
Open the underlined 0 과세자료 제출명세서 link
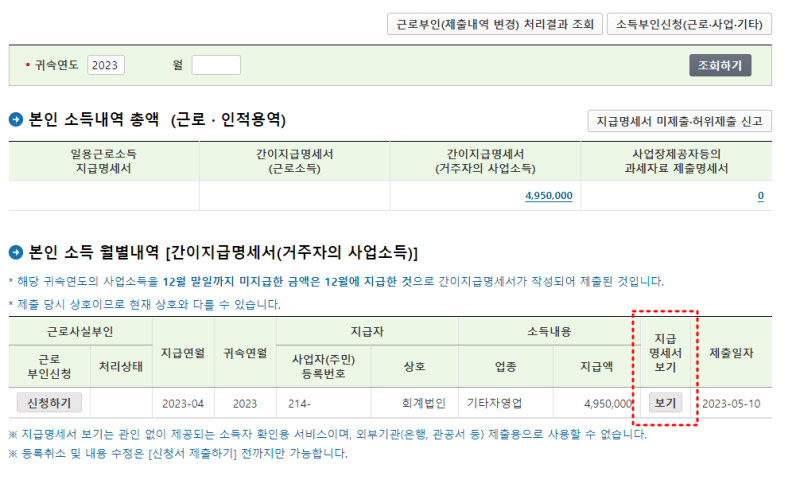point(760,195)
